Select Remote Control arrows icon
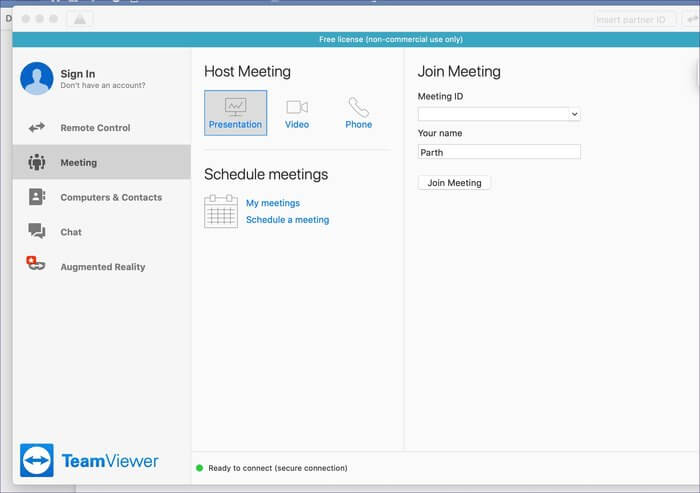Screen dimensions: 700x493 click(x=37, y=128)
